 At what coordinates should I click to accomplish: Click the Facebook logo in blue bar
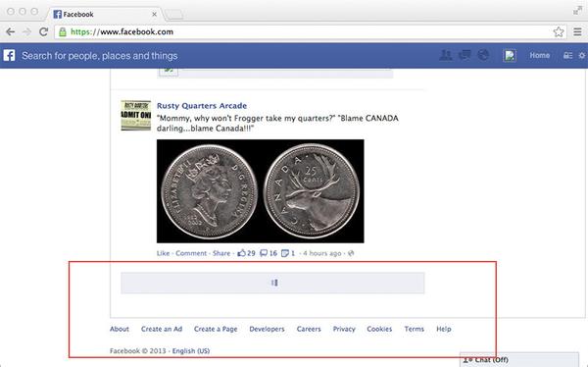(10, 56)
